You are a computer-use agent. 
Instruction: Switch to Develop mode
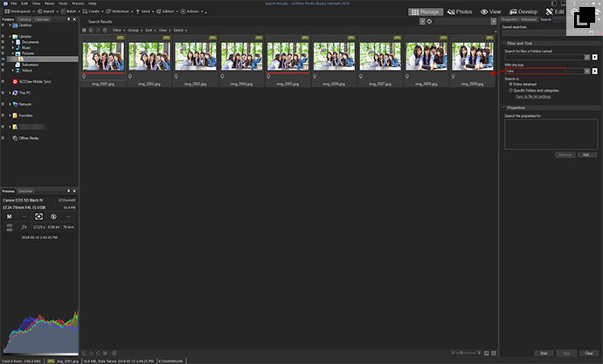[x=523, y=12]
